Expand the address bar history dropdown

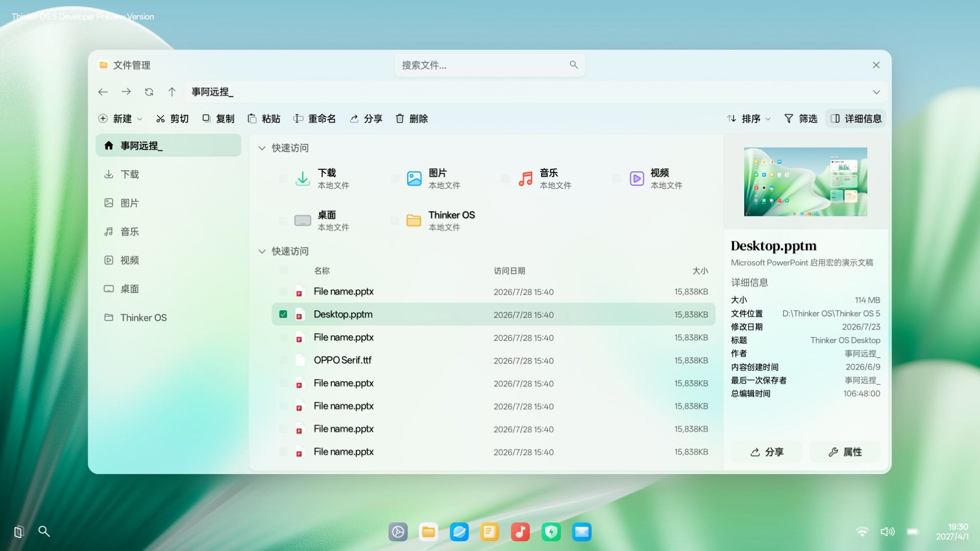[876, 92]
